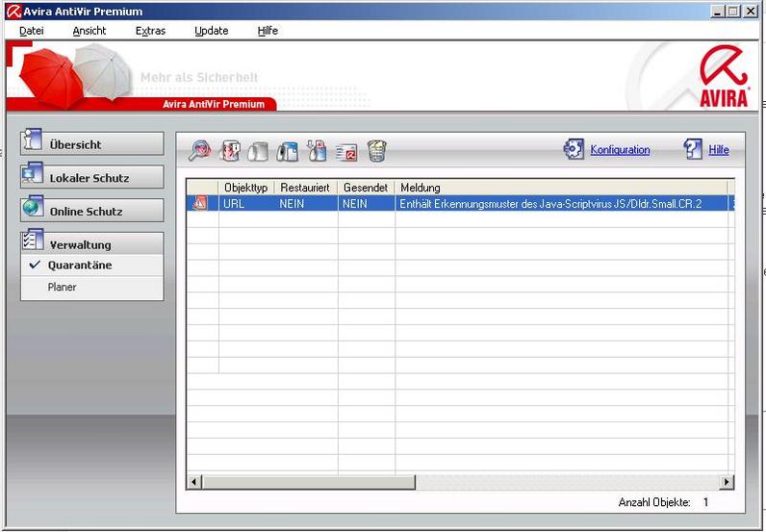Click the Verwaltung checklist icon
Image resolution: width=766 pixels, height=532 pixels.
[33, 240]
